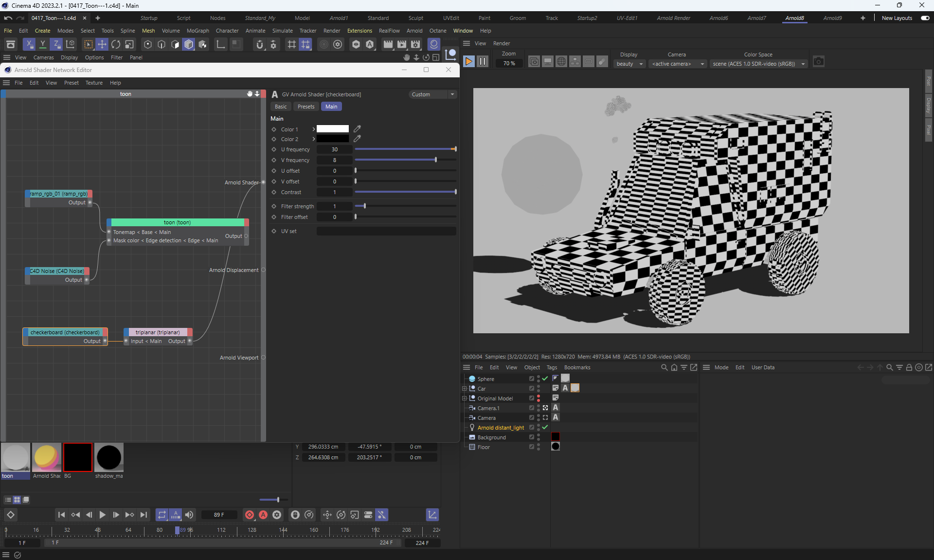934x560 pixels.
Task: Select the Move tool in the toolbar
Action: click(102, 45)
